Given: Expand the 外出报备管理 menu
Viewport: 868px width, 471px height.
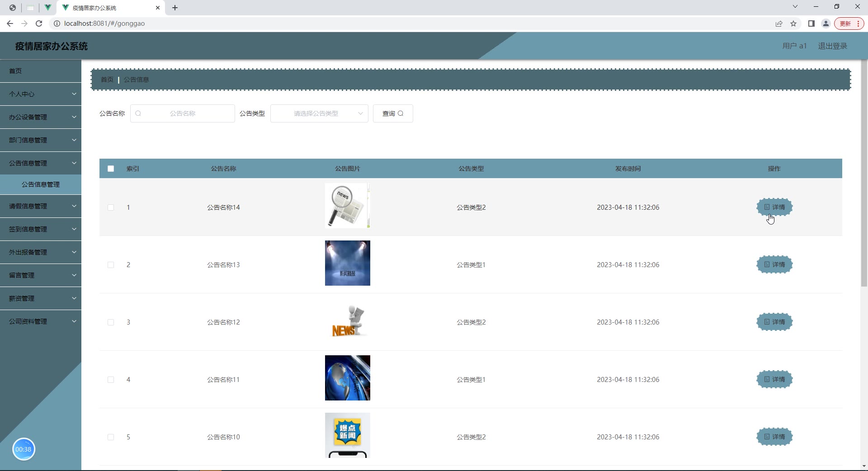Looking at the screenshot, I should point(41,252).
